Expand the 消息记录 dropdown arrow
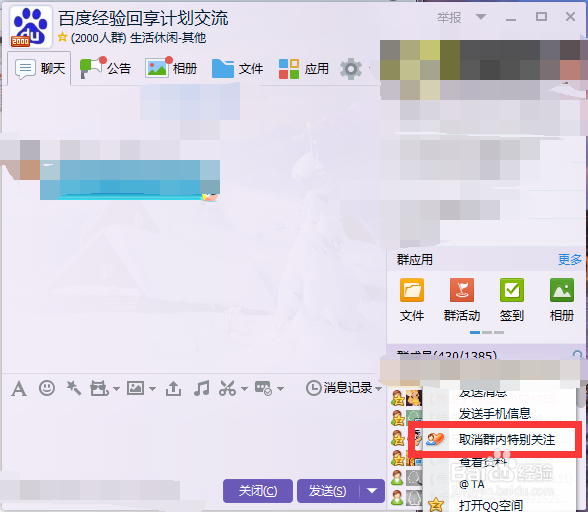588x512 pixels. point(378,389)
